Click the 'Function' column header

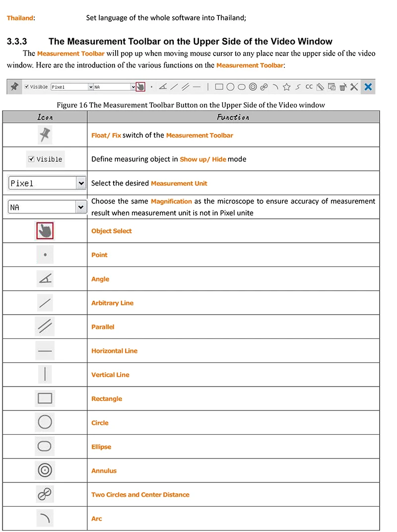(x=233, y=117)
